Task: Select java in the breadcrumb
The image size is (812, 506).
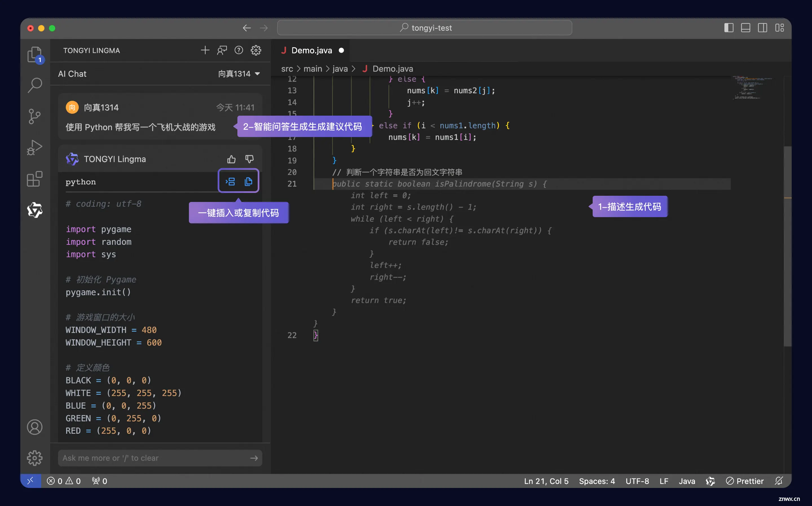Action: 340,69
